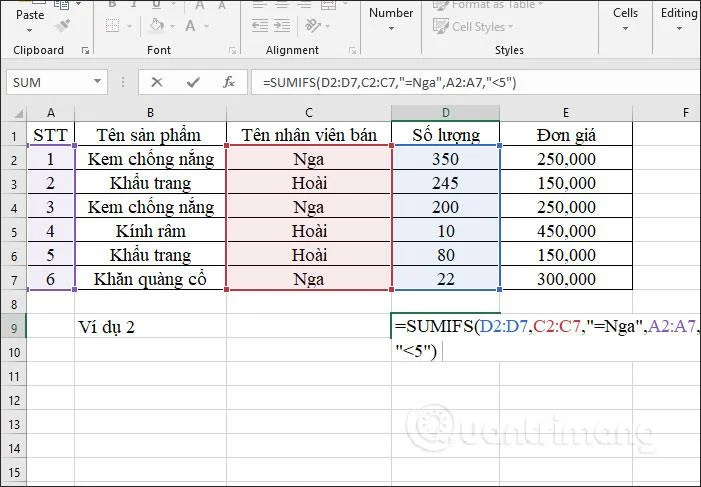Click the Font Color letter A icon
Image resolution: width=701 pixels, height=487 pixels.
tap(190, 25)
